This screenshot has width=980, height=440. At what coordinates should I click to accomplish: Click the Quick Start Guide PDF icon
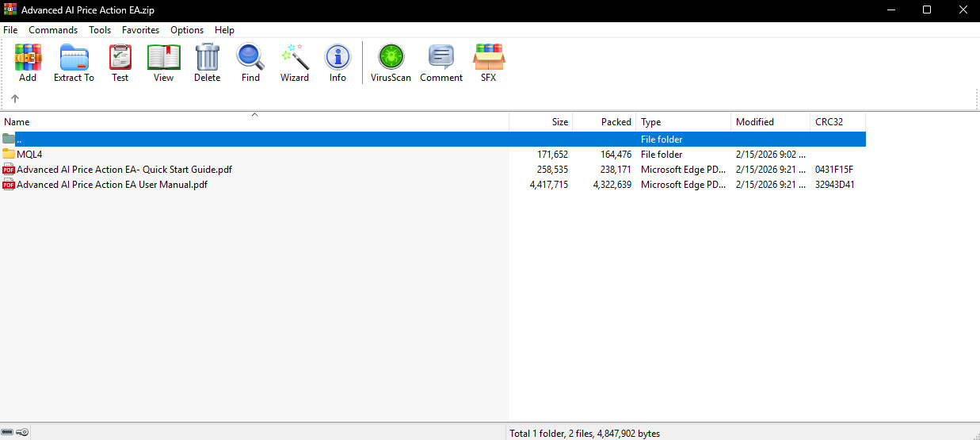coord(9,169)
